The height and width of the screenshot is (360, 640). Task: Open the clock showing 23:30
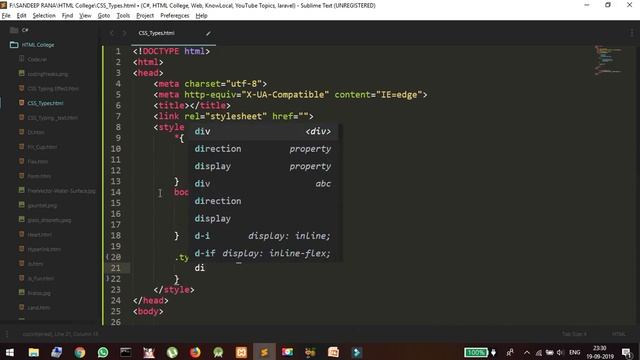tap(600, 352)
